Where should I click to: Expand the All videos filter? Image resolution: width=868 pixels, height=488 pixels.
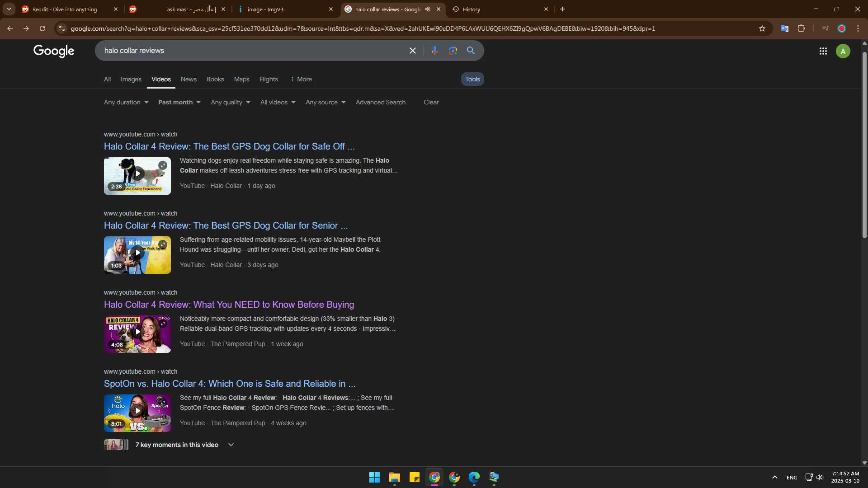coord(278,103)
